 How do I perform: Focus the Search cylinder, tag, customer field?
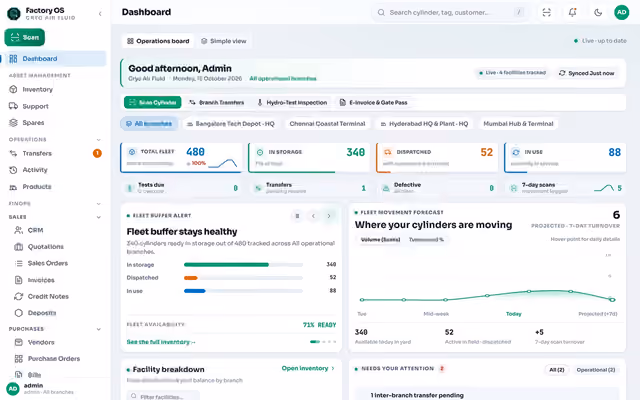tap(450, 13)
